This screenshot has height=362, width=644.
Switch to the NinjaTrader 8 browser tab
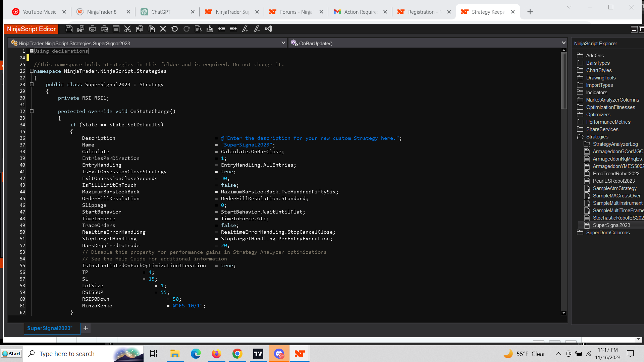(101, 12)
